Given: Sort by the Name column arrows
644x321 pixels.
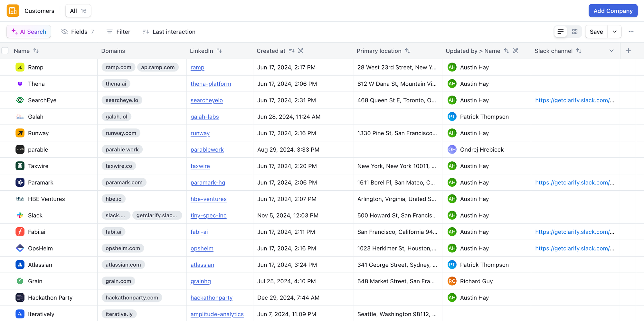Looking at the screenshot, I should pos(36,51).
